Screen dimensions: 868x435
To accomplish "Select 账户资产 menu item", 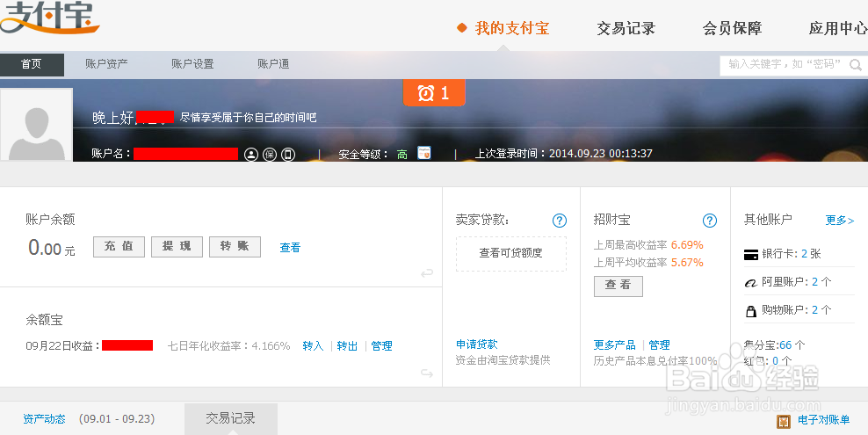I will pyautogui.click(x=106, y=64).
